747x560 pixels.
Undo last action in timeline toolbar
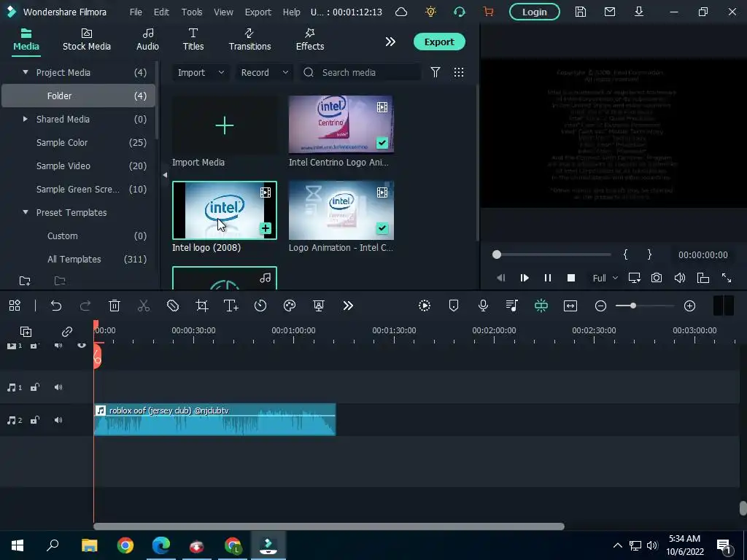pyautogui.click(x=56, y=306)
